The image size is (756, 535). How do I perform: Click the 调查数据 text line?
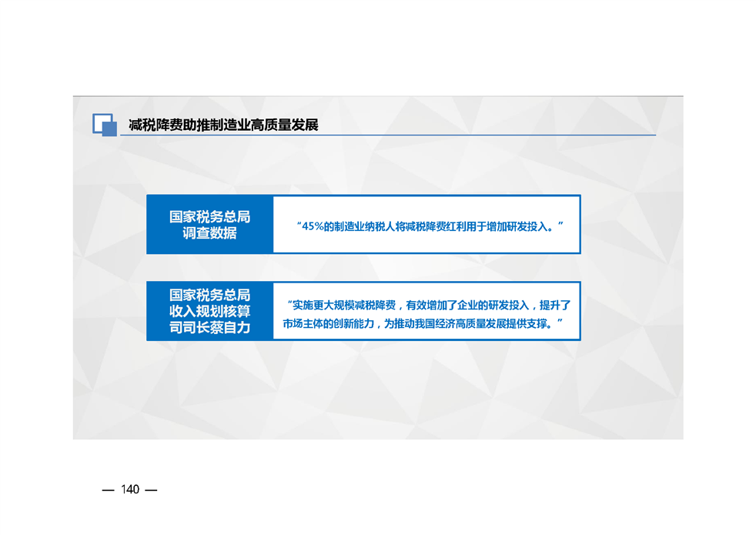209,233
